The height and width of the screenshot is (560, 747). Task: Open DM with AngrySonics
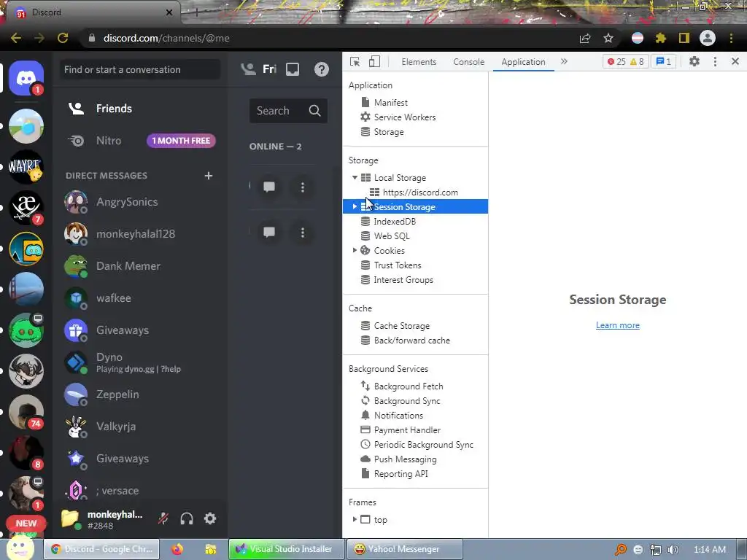tap(140, 202)
